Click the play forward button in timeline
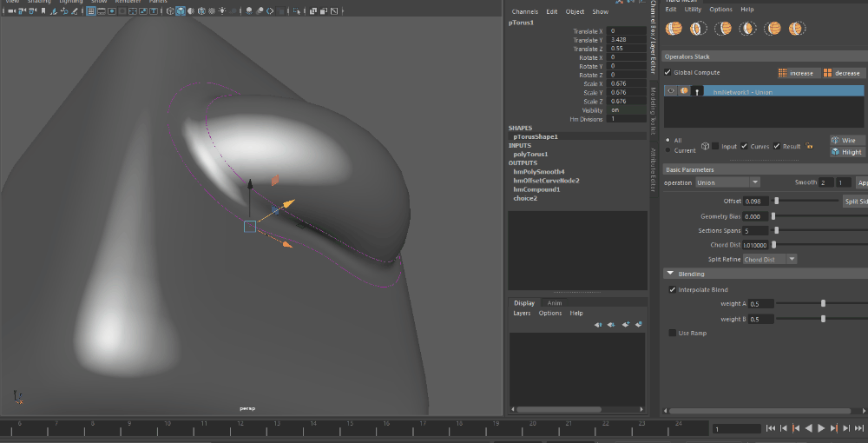Viewport: 868px width, 443px height. coord(821,428)
